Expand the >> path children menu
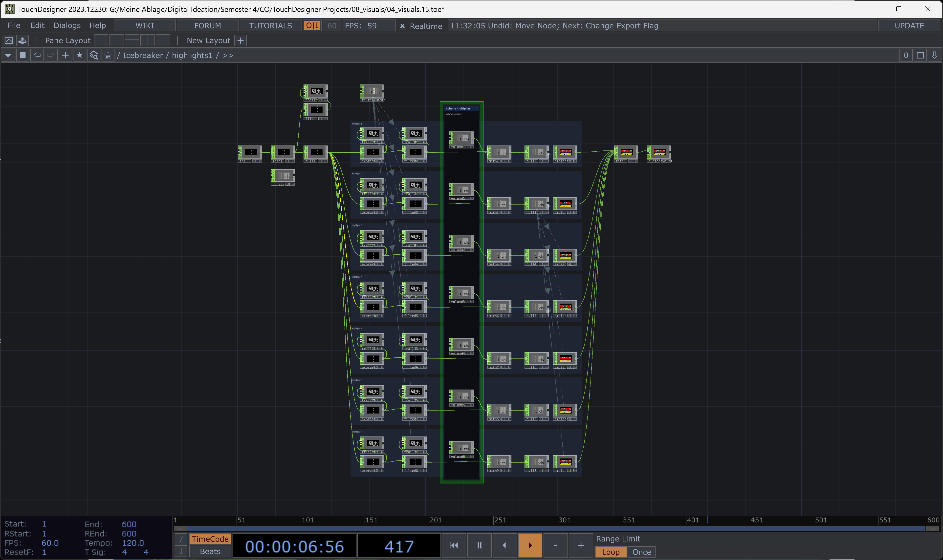The height and width of the screenshot is (560, 943). point(228,56)
